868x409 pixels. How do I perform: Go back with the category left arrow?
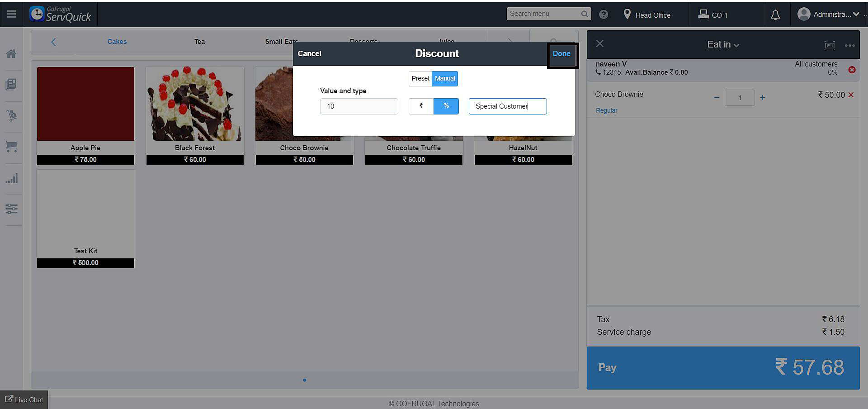(x=53, y=42)
